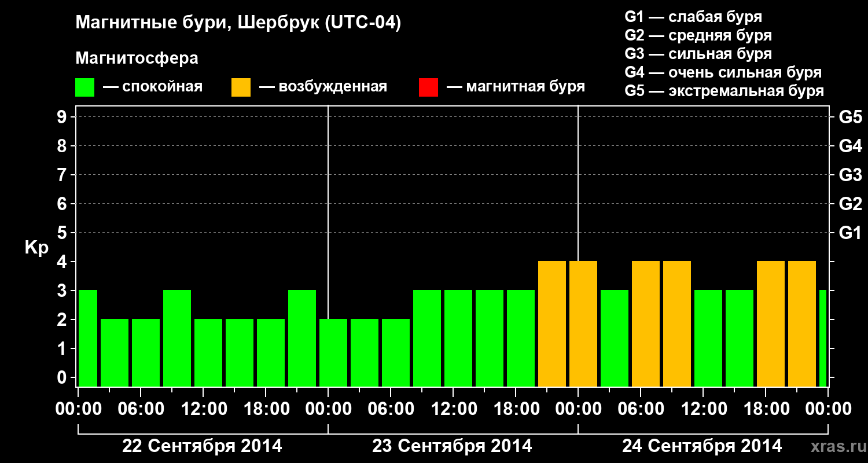Click the Kp axis value 5
Viewport: 868px width, 463px height.
[x=63, y=233]
